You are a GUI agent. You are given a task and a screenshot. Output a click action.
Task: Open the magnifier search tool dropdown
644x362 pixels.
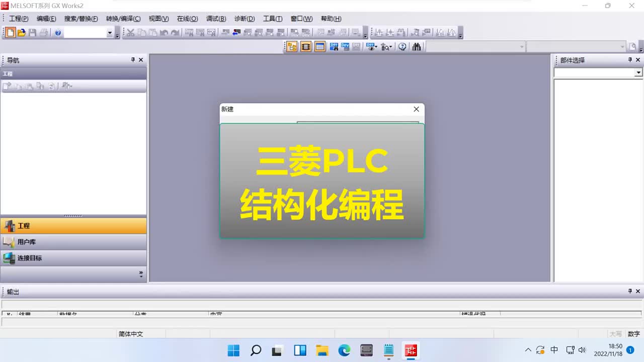click(386, 47)
